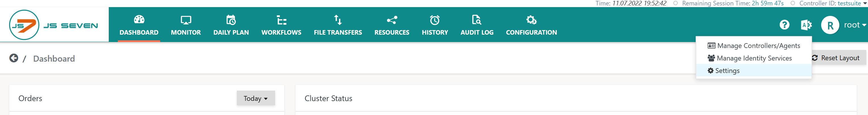
Task: Click the Daily Plan calendar icon
Action: pyautogui.click(x=231, y=20)
